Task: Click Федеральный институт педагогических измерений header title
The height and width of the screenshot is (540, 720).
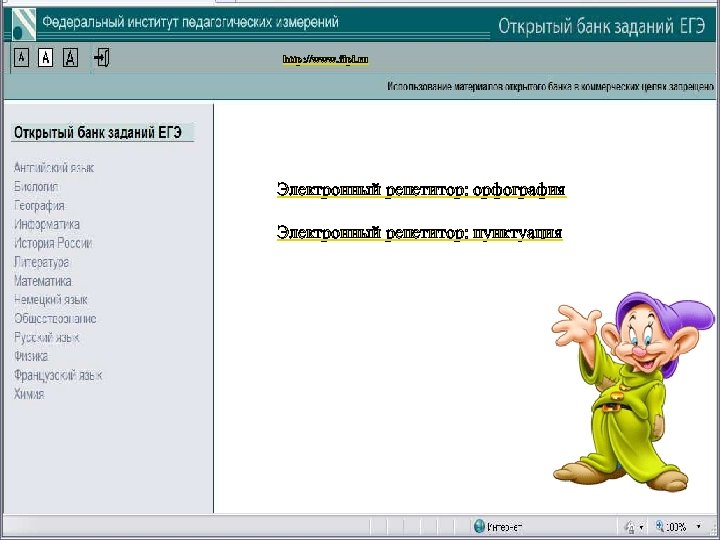Action: pyautogui.click(x=191, y=22)
